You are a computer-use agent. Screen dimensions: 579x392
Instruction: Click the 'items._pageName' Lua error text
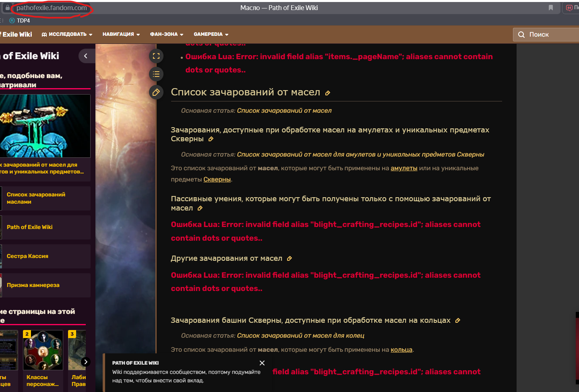coord(339,63)
